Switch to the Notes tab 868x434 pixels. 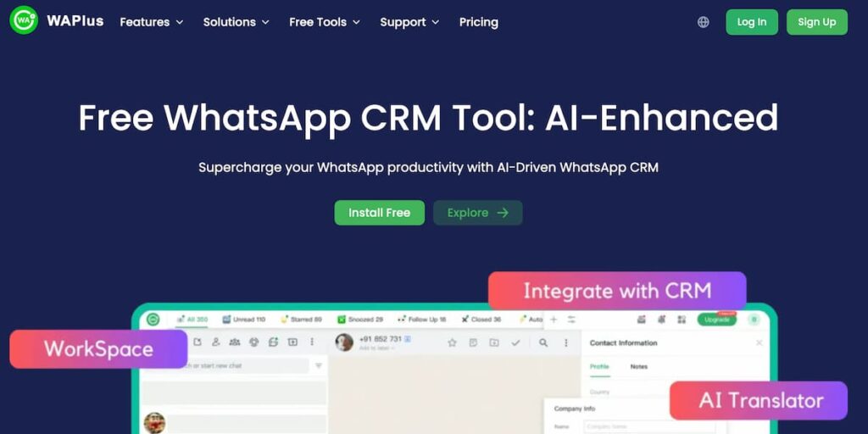639,366
